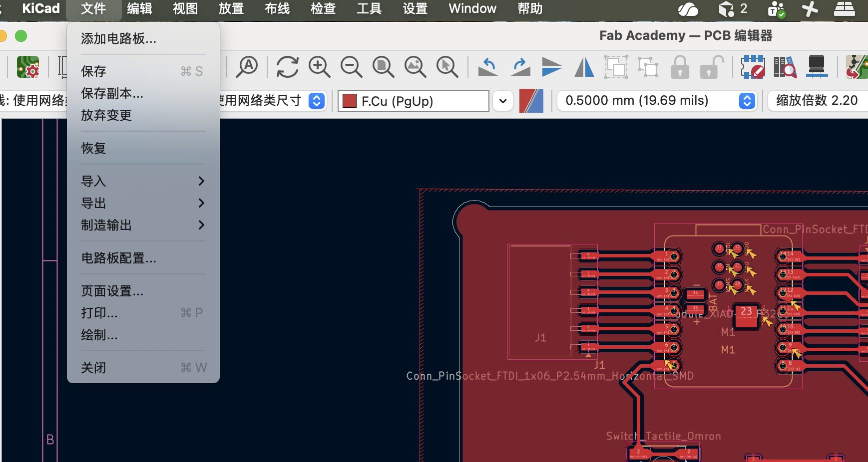
Task: Close the open 文件 menu
Action: click(x=93, y=8)
